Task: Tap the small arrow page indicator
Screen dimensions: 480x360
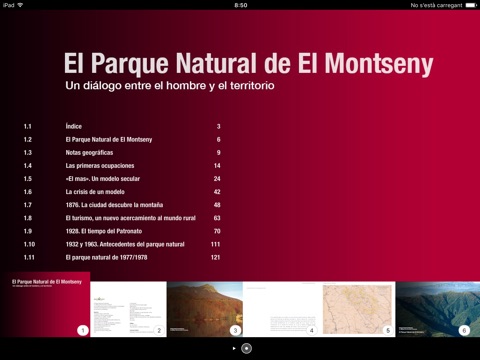Action: [x=234, y=348]
